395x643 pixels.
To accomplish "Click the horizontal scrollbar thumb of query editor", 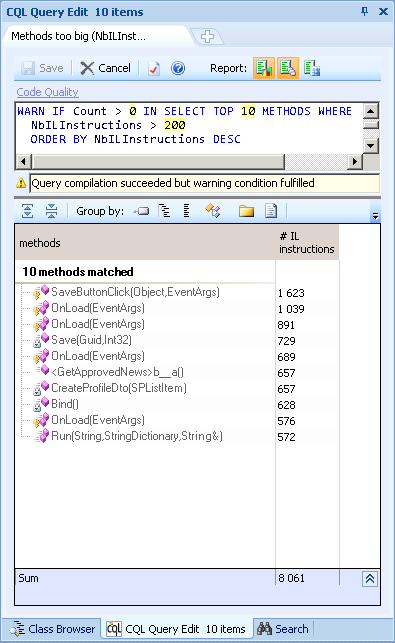I will [158, 162].
